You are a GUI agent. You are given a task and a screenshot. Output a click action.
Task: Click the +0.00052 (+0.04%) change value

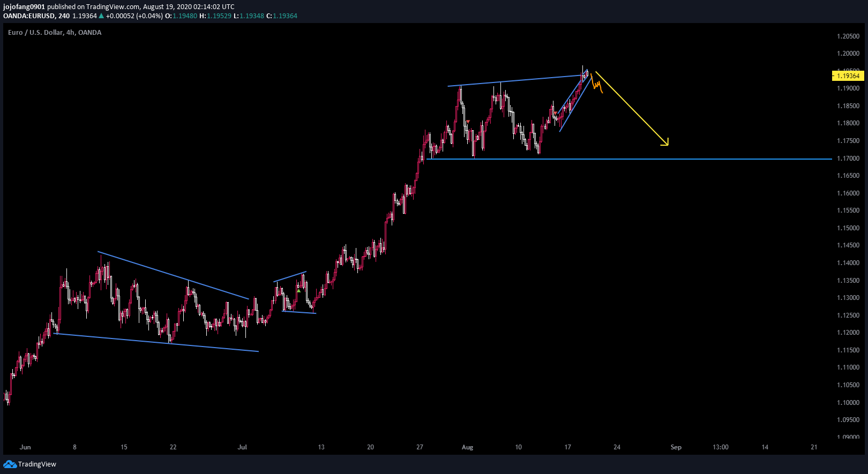pos(134,16)
